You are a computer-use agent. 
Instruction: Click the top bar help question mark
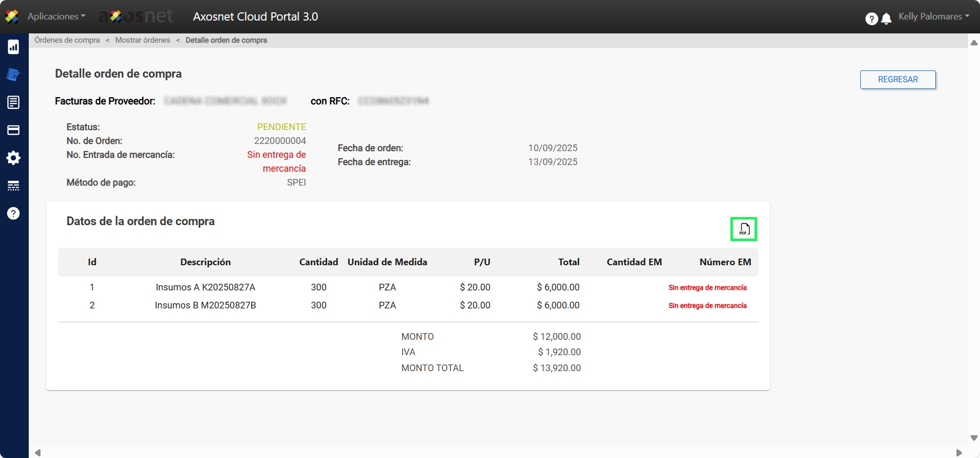871,19
